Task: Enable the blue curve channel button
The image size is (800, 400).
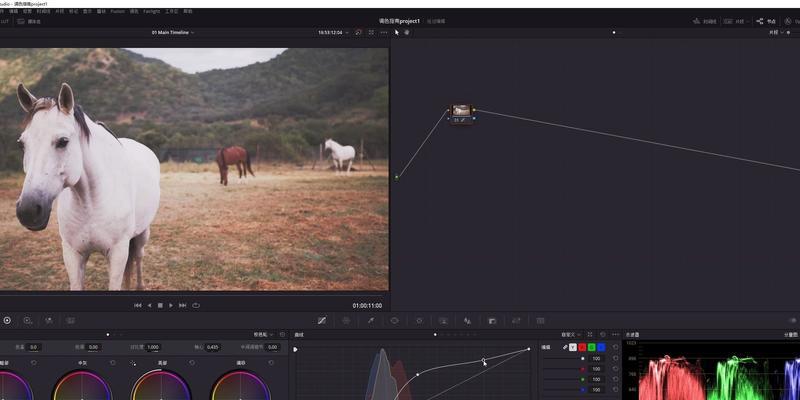Action: (x=601, y=347)
